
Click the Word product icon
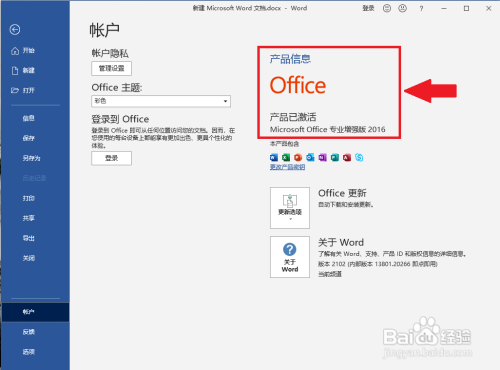(274, 157)
